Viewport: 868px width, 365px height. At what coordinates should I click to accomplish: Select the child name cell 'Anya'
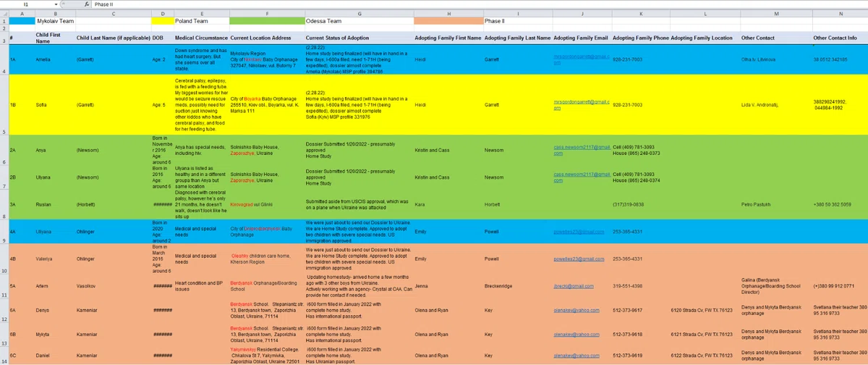pos(54,150)
